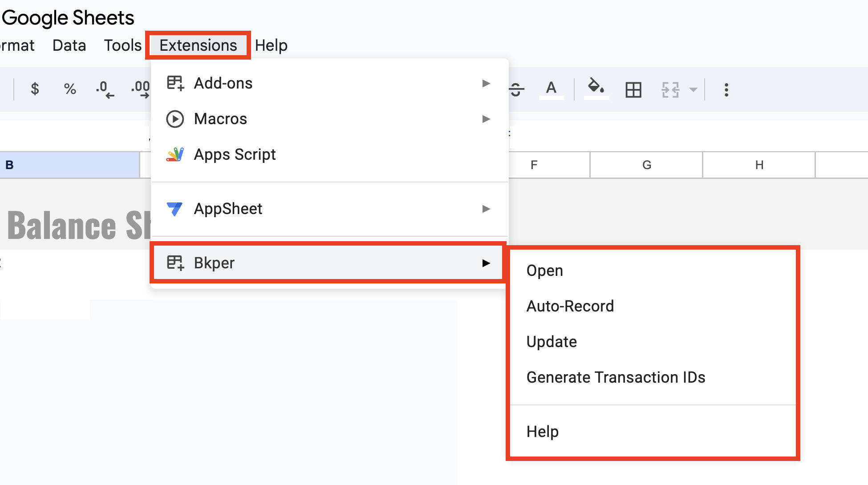Click Generate Transaction IDs

click(x=616, y=377)
